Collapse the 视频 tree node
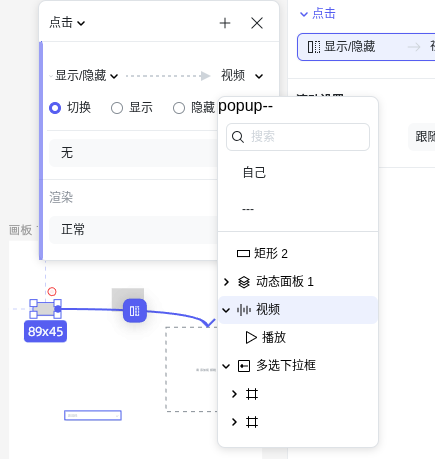Viewport: 435px width, 459px height. [226, 310]
